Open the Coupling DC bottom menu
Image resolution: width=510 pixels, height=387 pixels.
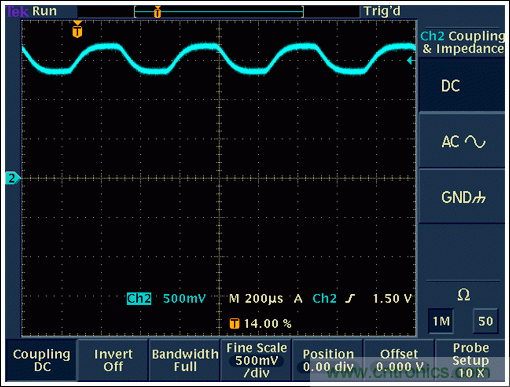click(41, 360)
